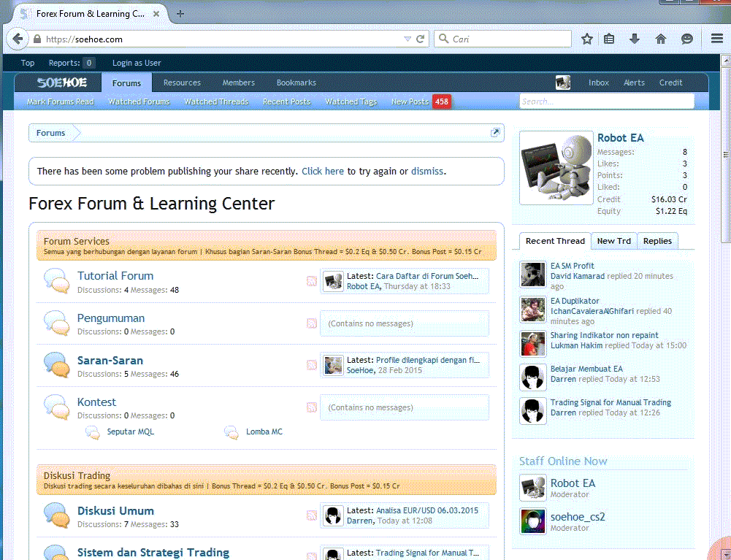Dismiss the share problem notice
The image size is (731, 560).
click(x=426, y=172)
